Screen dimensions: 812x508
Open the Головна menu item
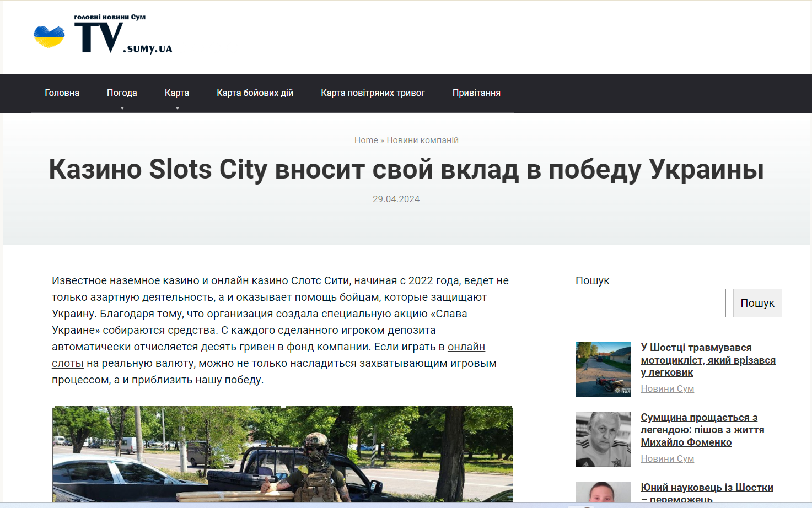coord(62,93)
